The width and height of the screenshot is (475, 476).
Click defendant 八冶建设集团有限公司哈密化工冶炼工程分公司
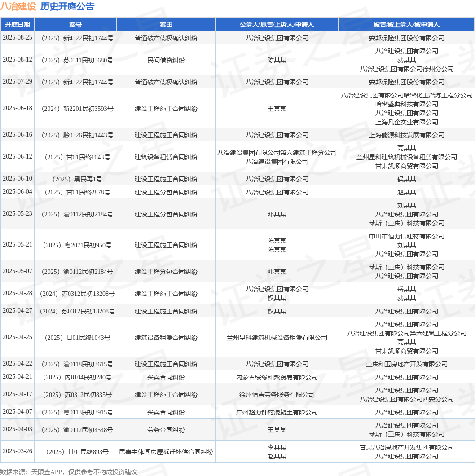(x=406, y=95)
